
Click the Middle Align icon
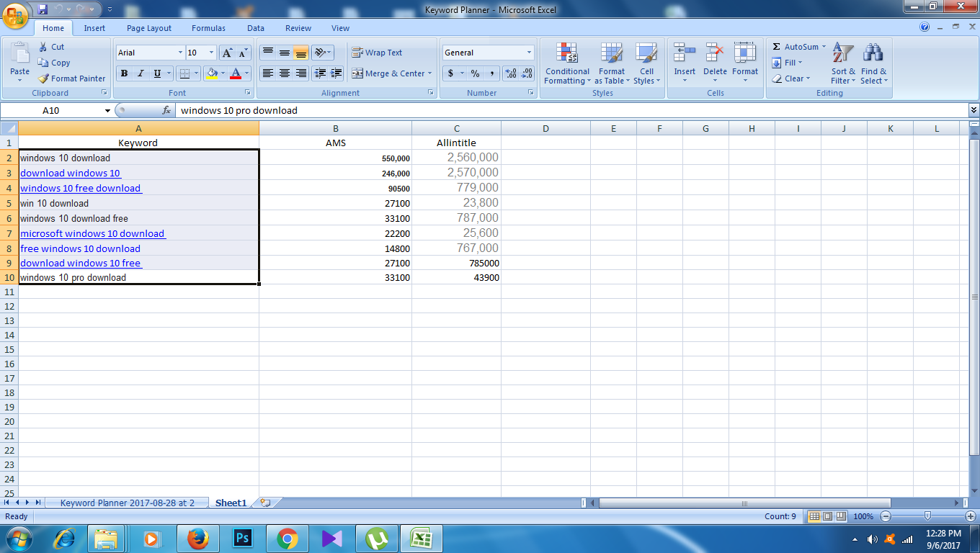coord(285,53)
